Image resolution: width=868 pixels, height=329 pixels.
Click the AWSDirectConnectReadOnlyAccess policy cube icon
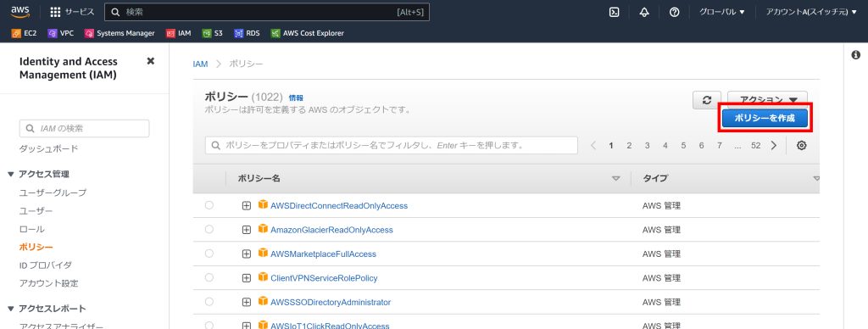[263, 205]
